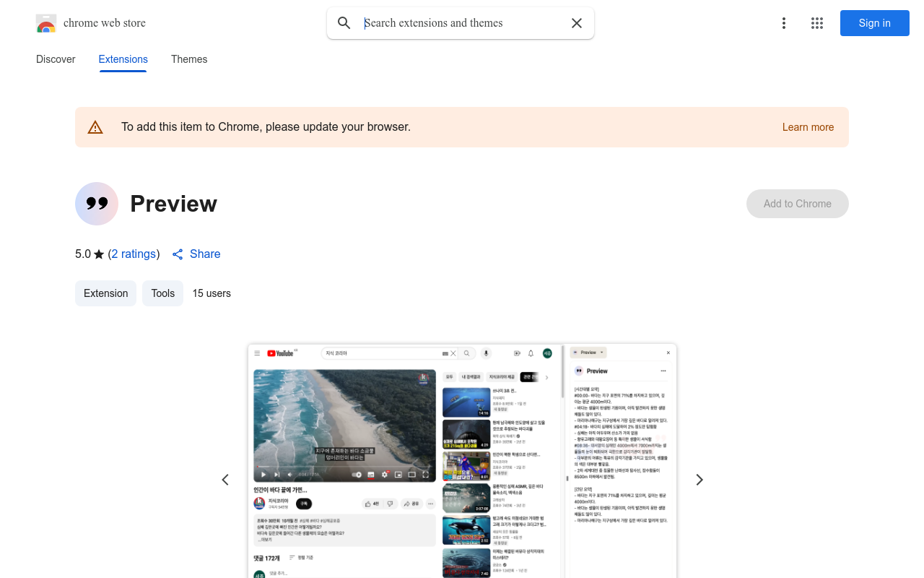The width and height of the screenshot is (924, 578).
Task: Click the Preview extension quote icon
Action: click(x=97, y=204)
